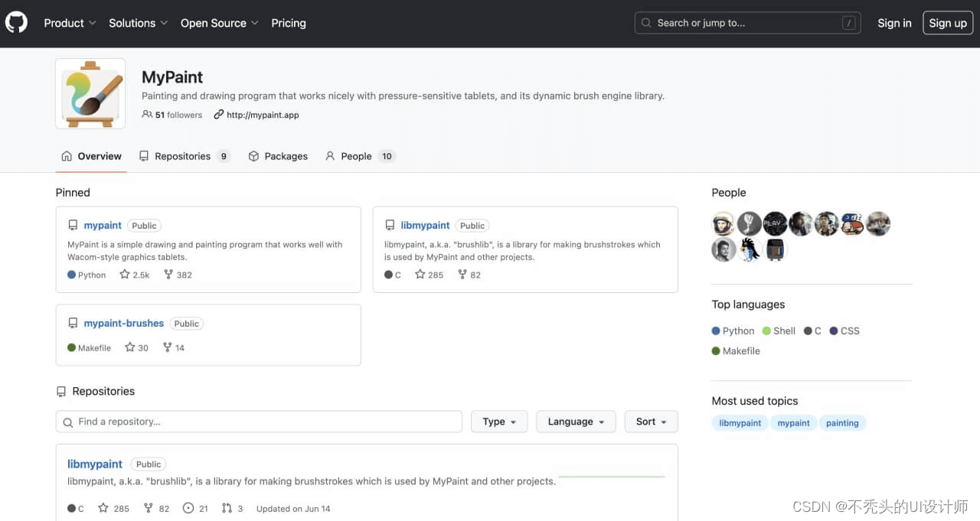Click the libmypaint activity sparkline graph
Image resolution: width=980 pixels, height=521 pixels.
click(x=612, y=477)
